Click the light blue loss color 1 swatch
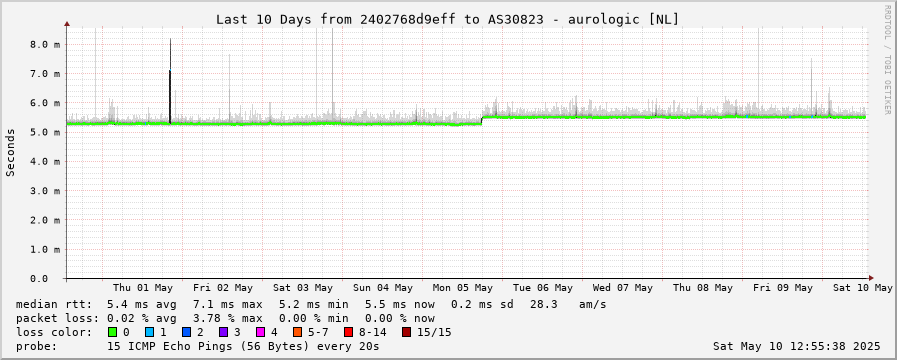 click(x=149, y=332)
